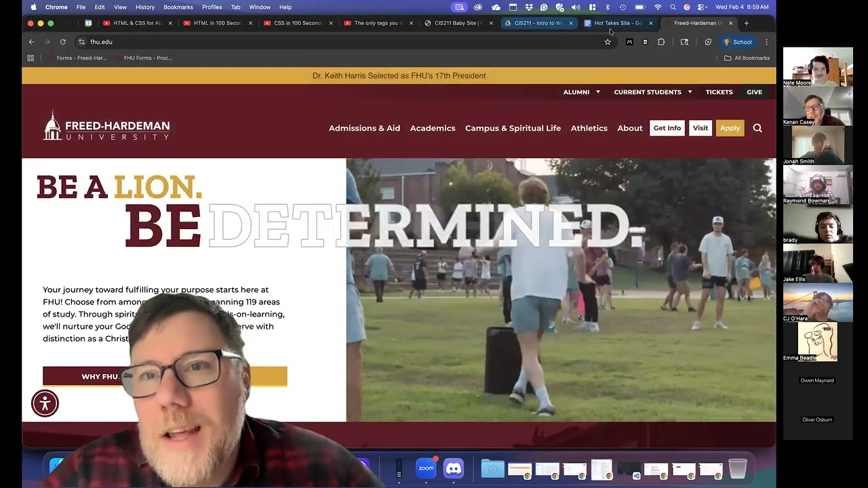Screen dimensions: 868x488
Task: Open the Admissions & Aid menu
Action: pos(364,128)
